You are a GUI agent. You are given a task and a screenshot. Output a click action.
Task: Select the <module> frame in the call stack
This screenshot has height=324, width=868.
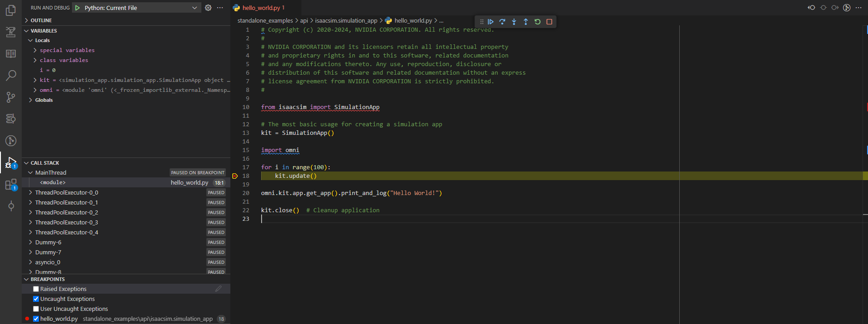point(53,183)
